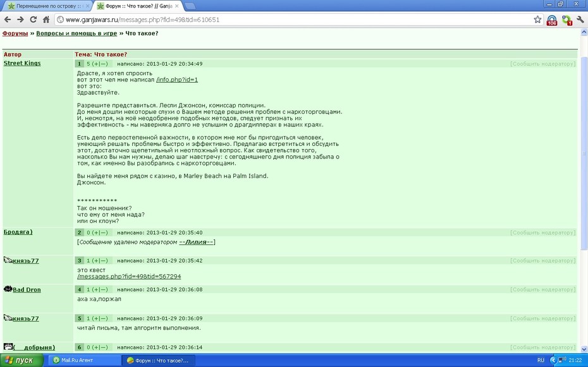Click the rating vote (+|—) on post 5
The image size is (588, 367).
[x=99, y=318]
